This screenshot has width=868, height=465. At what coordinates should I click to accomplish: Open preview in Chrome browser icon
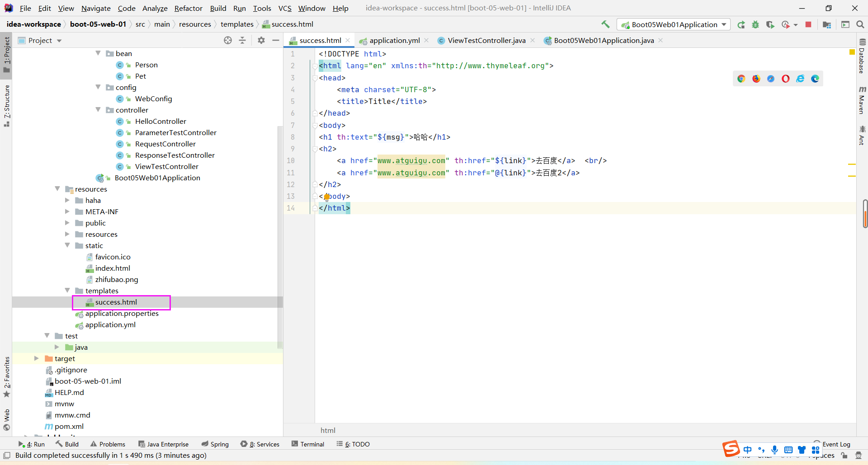point(741,79)
